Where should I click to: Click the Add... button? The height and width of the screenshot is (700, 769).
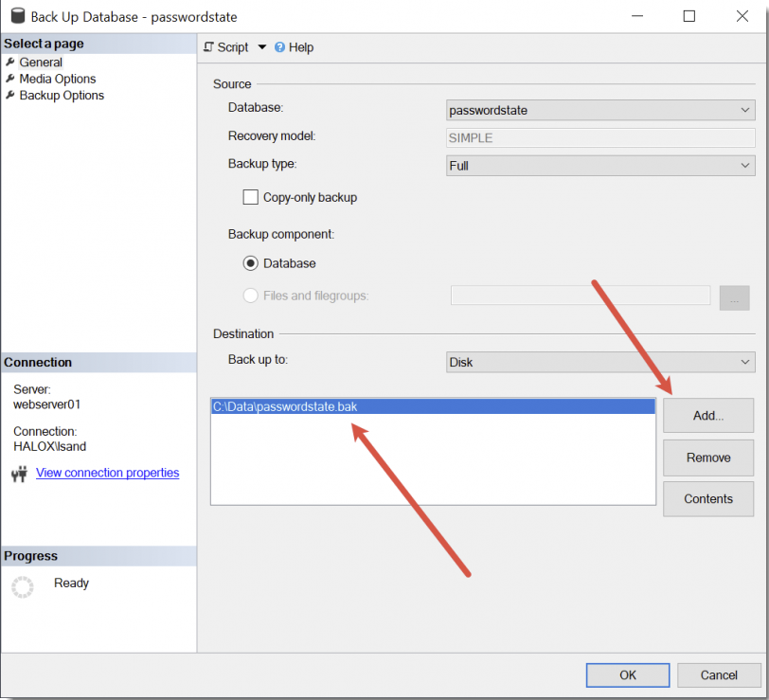point(708,416)
